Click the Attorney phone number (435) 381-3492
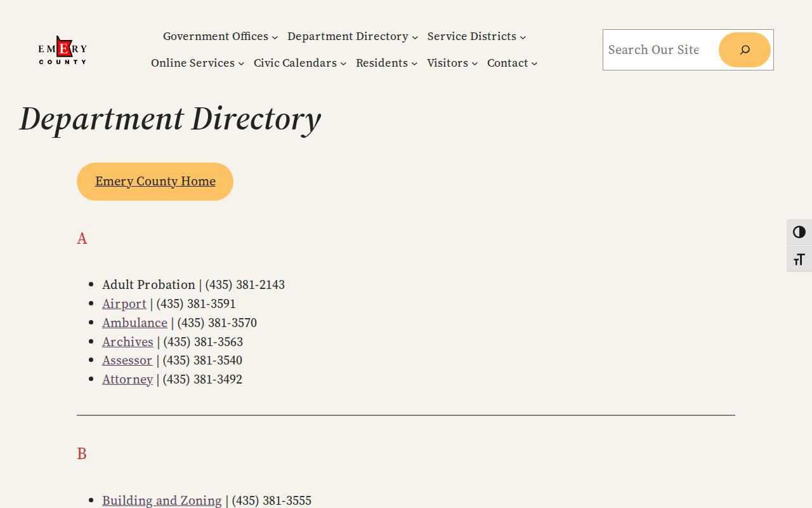 point(202,379)
